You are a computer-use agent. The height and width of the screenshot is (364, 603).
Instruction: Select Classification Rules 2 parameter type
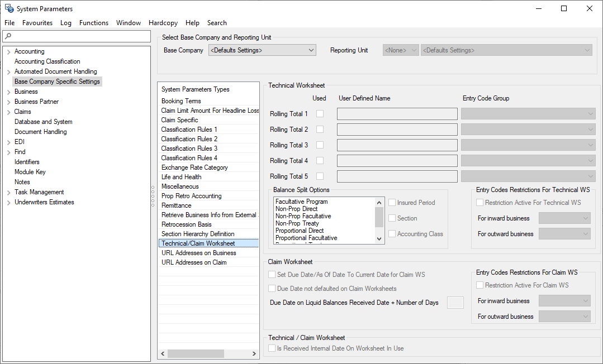click(189, 138)
